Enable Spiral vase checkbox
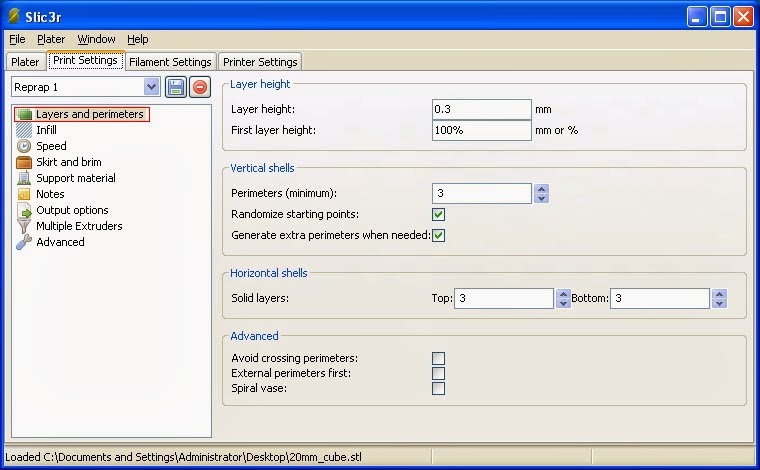 pos(439,388)
